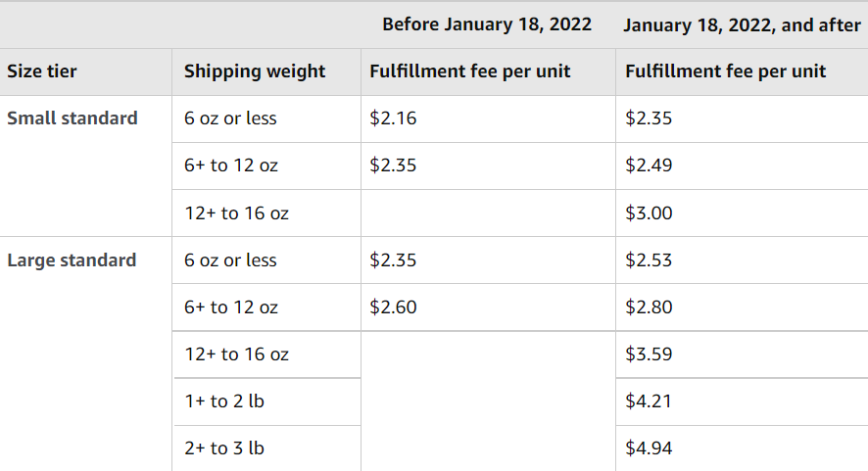Select the $2.60 fee cell
This screenshot has height=471, width=868.
(x=393, y=307)
